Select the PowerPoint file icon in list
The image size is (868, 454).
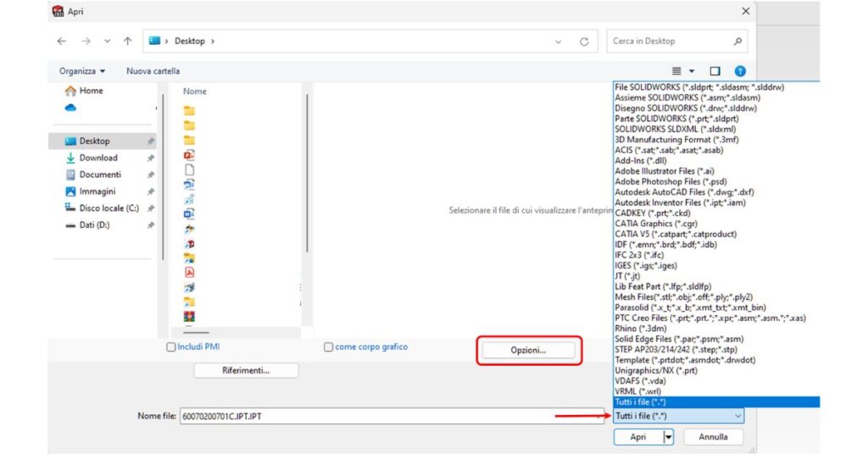pos(189,155)
